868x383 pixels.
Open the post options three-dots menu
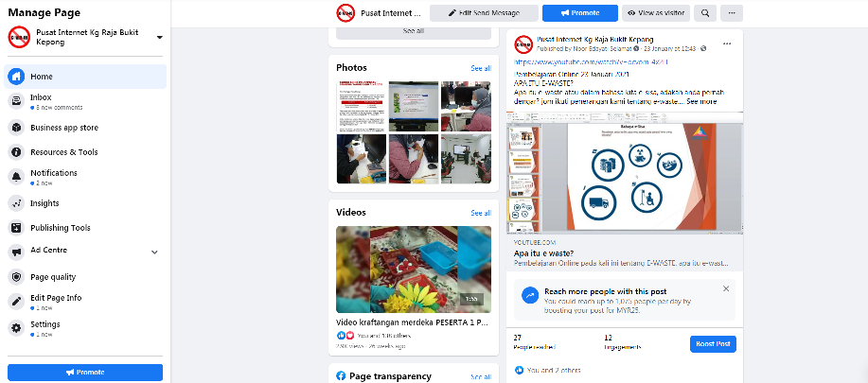tap(727, 44)
